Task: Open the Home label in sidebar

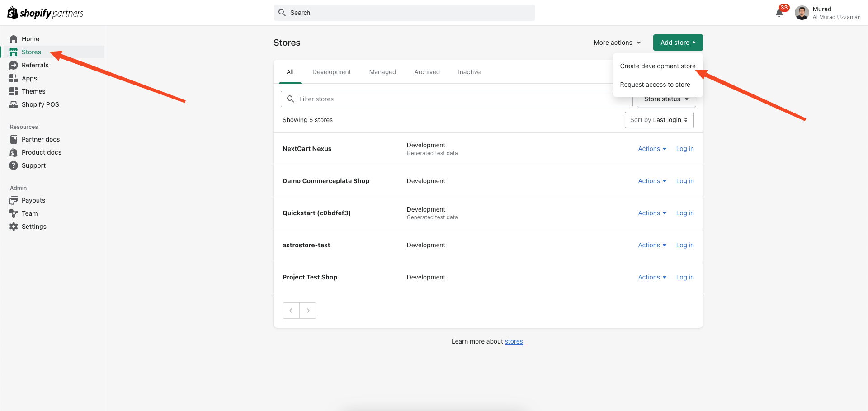Action: point(30,39)
